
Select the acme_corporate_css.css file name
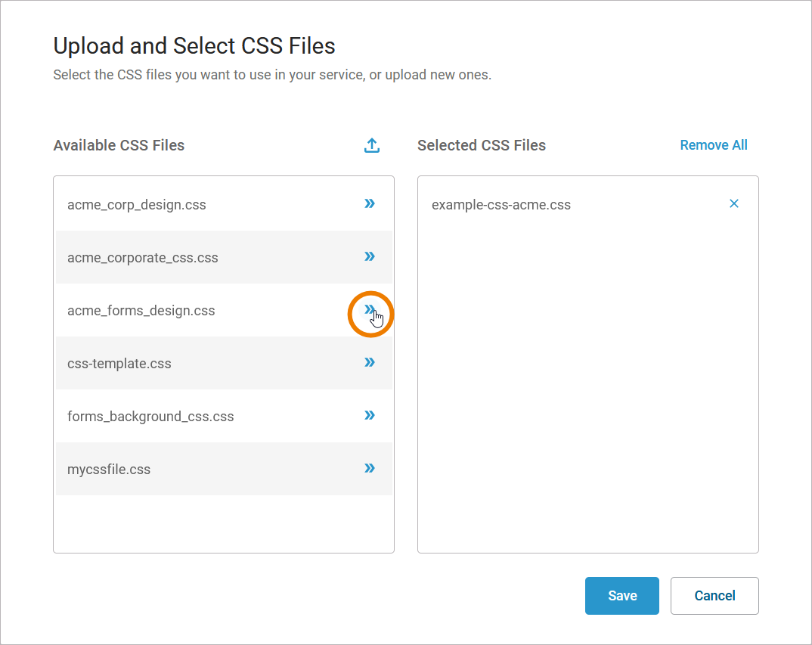(x=143, y=258)
